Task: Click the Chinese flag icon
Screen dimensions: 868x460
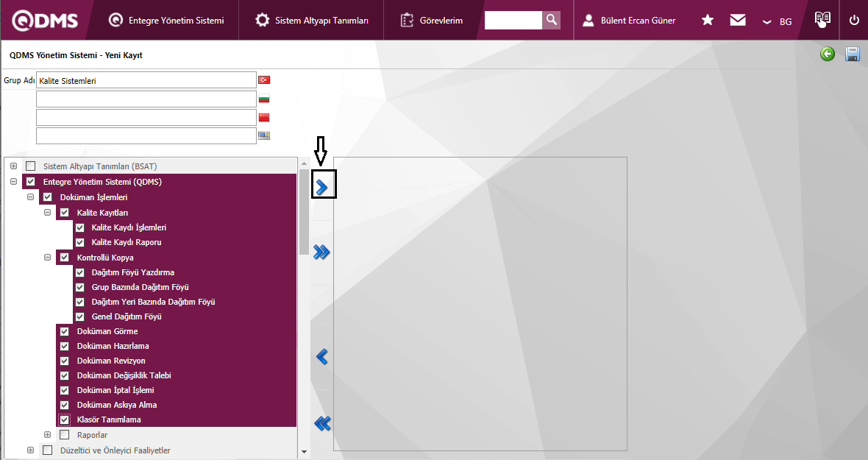Action: pos(264,117)
